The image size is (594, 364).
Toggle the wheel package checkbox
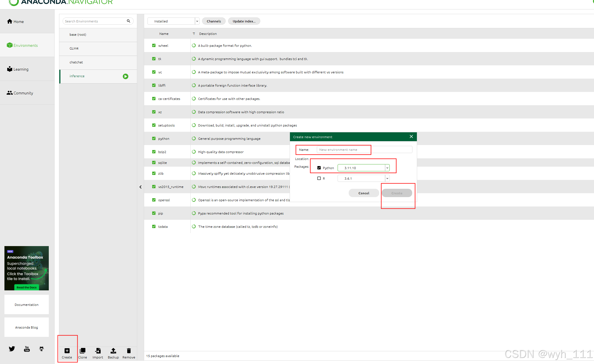tap(154, 45)
